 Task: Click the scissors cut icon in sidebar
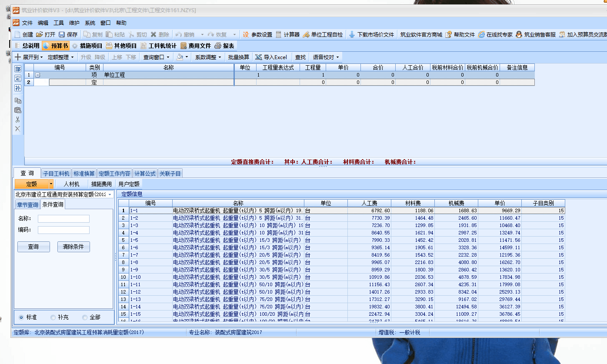18,119
